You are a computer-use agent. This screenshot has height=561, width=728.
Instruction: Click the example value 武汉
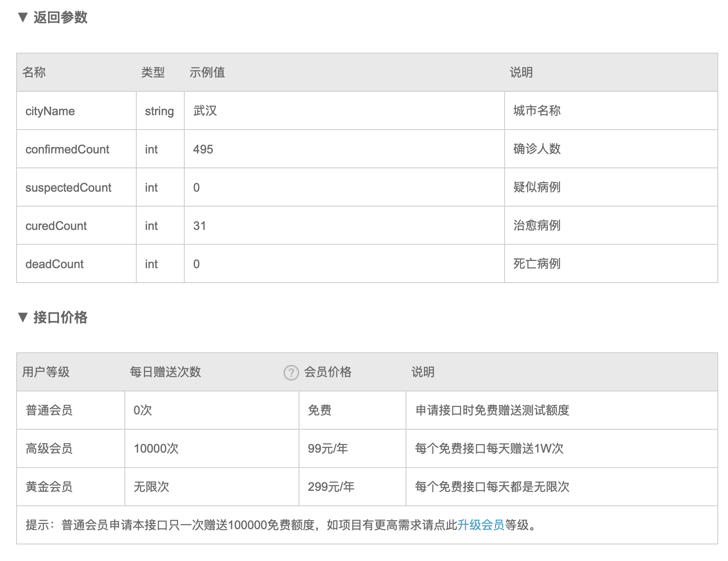(205, 110)
